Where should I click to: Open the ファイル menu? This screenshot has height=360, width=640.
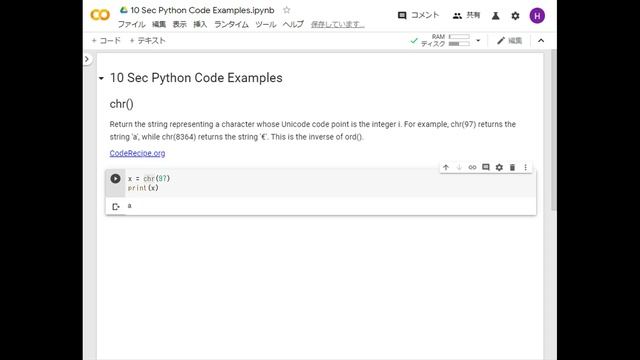click(131, 24)
